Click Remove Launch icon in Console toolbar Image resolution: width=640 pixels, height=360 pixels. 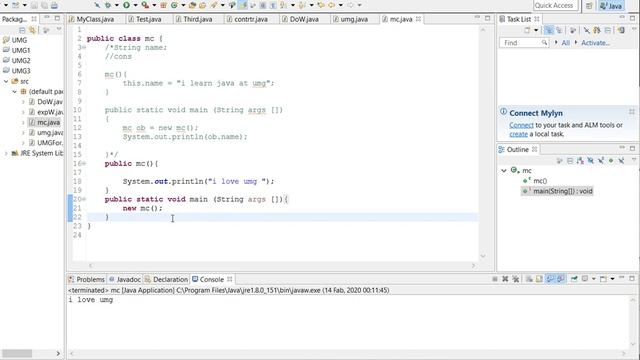pyautogui.click(x=505, y=279)
